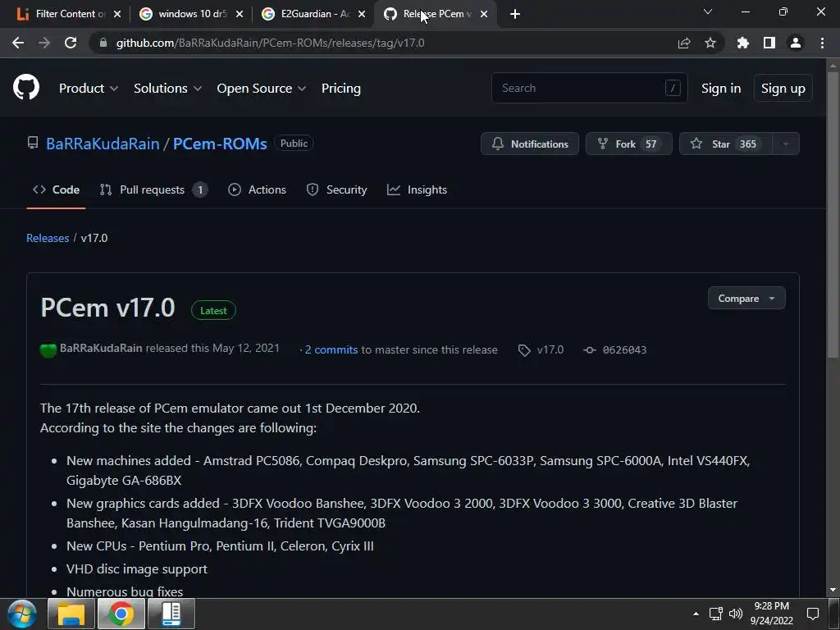Click the GitHub search field
Viewport: 840px width, 630px height.
point(589,88)
